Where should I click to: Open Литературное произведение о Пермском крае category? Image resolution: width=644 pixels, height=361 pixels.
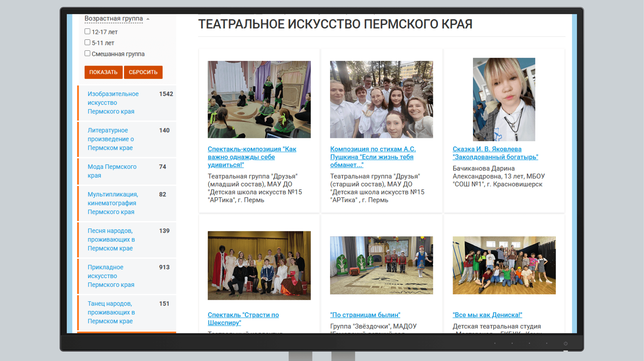pos(111,139)
